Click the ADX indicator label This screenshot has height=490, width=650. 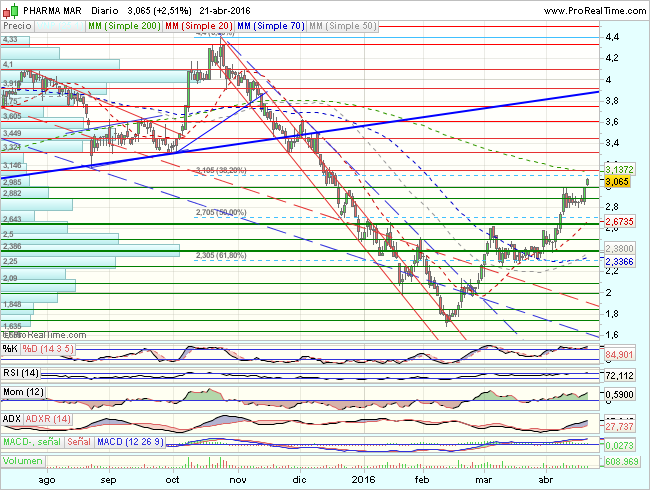[x=12, y=419]
